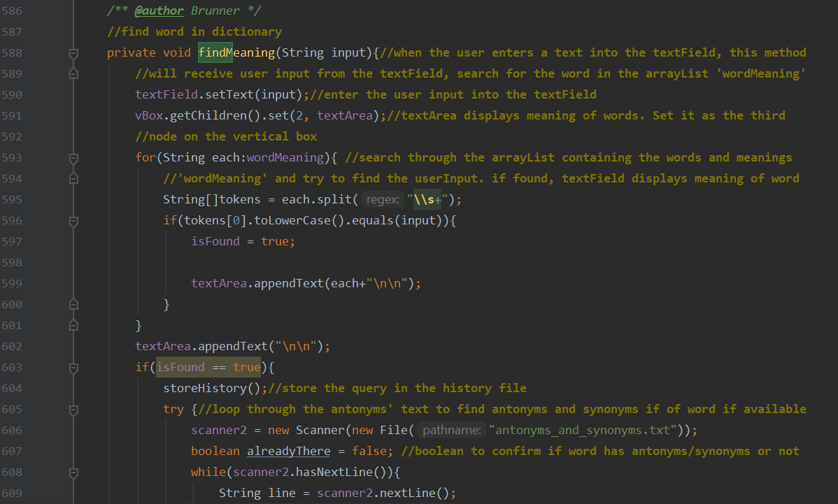Click the 'regex:' parameter hint on line 595
This screenshot has height=504, width=838.
coord(383,200)
